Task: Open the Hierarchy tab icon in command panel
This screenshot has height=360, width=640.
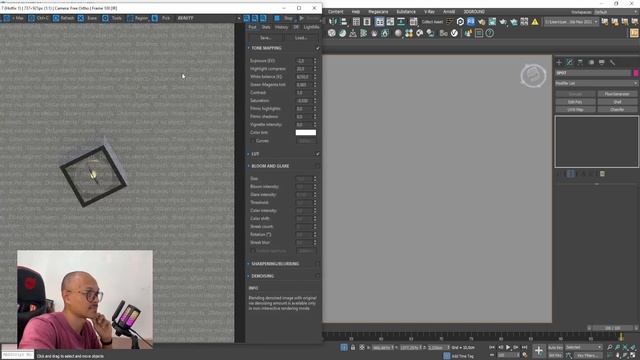Action: pos(580,62)
